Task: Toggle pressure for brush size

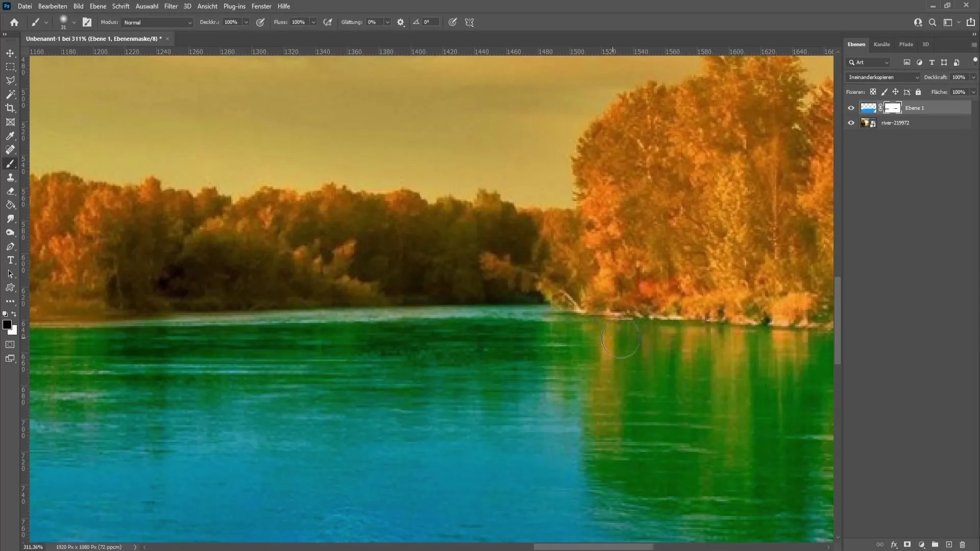Action: [453, 22]
